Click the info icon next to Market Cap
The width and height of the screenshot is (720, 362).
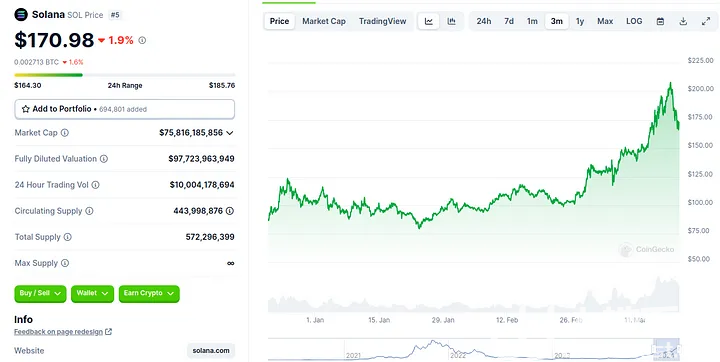pyautogui.click(x=65, y=133)
